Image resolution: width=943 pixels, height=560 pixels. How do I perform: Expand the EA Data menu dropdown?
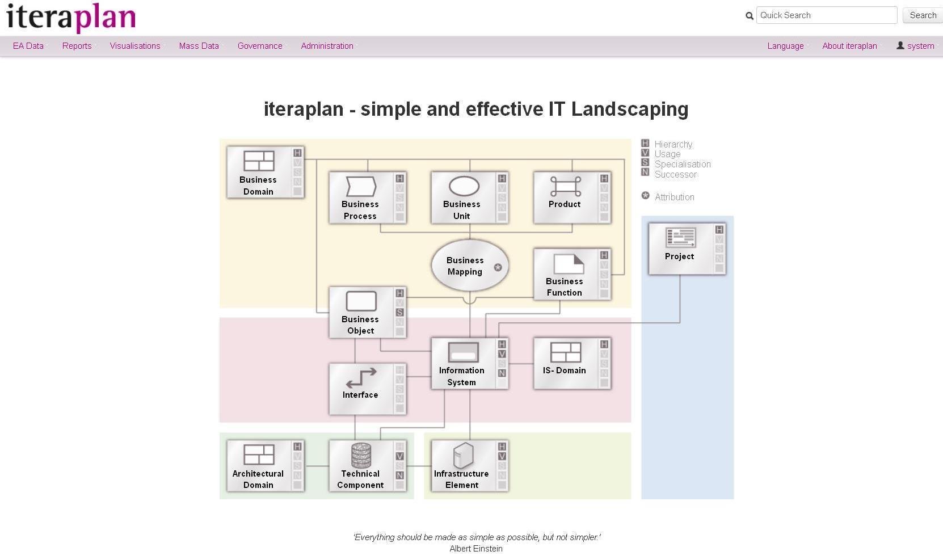28,46
